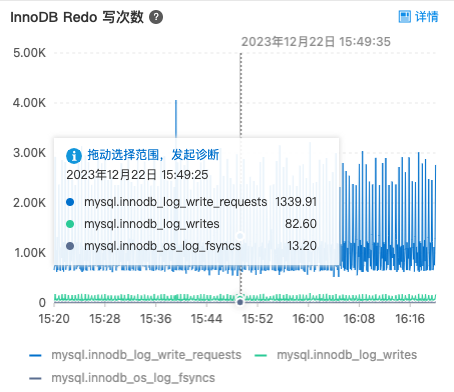Click the 15:20 x-axis label
The height and width of the screenshot is (392, 454).
(x=54, y=319)
